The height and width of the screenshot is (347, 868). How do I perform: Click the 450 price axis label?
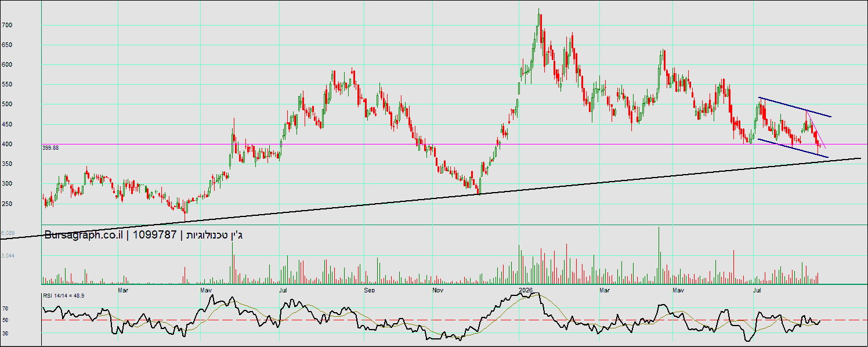[x=7, y=125]
